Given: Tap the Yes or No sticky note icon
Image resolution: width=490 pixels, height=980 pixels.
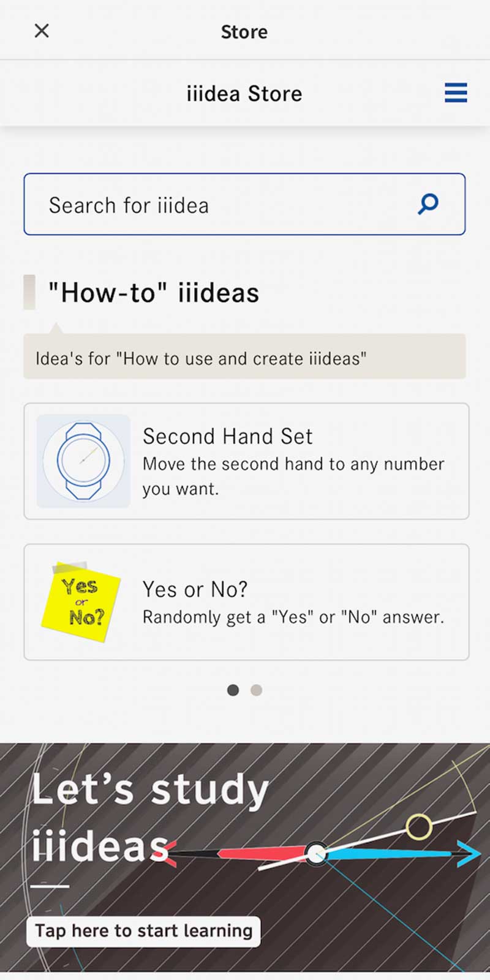Looking at the screenshot, I should tap(81, 601).
